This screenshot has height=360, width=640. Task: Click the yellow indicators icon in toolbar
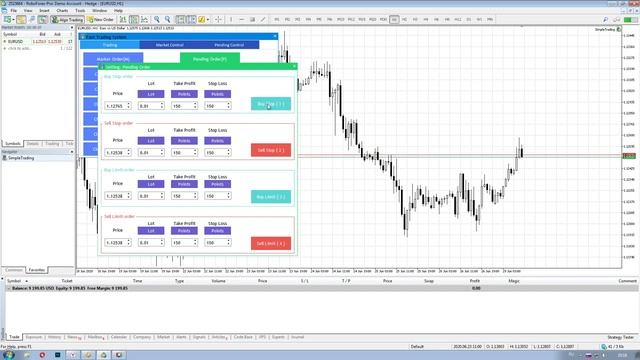(202, 19)
